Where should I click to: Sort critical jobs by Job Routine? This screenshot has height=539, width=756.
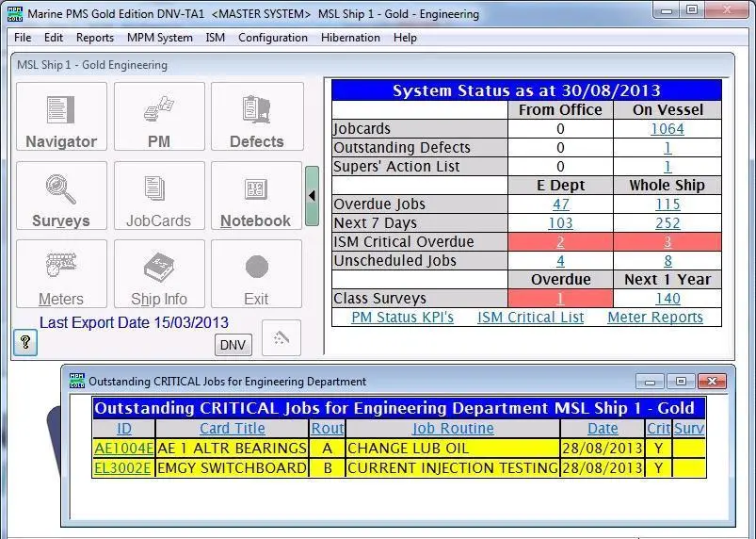pos(453,428)
